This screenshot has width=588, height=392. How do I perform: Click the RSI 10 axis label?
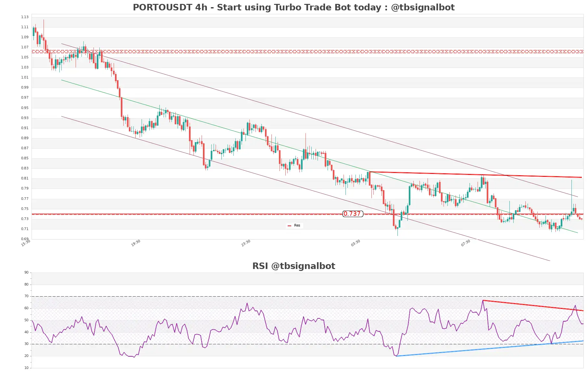click(27, 368)
